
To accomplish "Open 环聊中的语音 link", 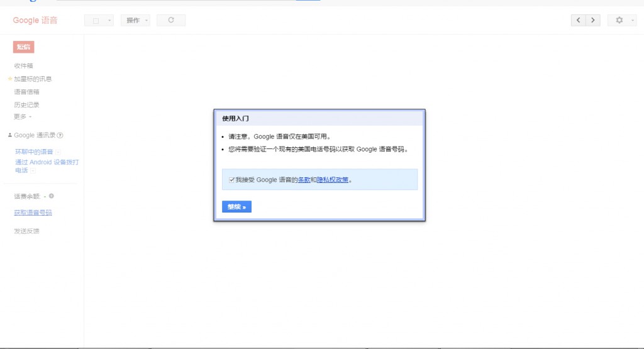I will (x=34, y=152).
